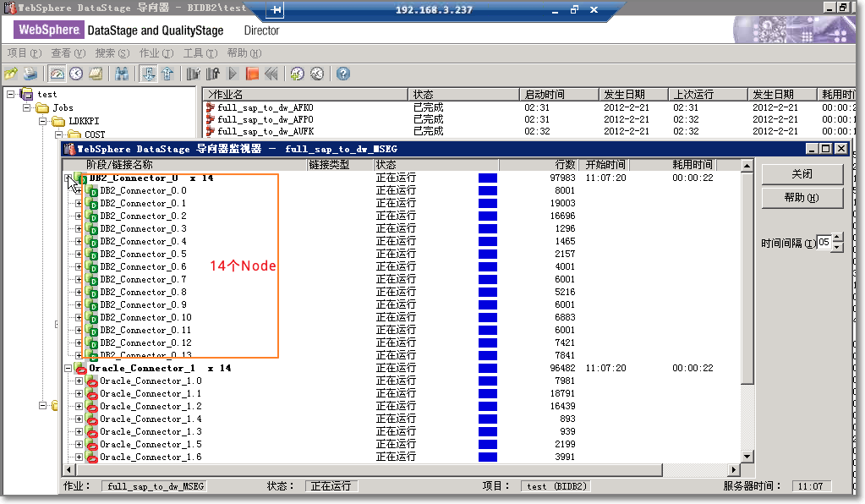Screen dimensions: 865x504
Task: Click the run job play icon
Action: (x=233, y=74)
